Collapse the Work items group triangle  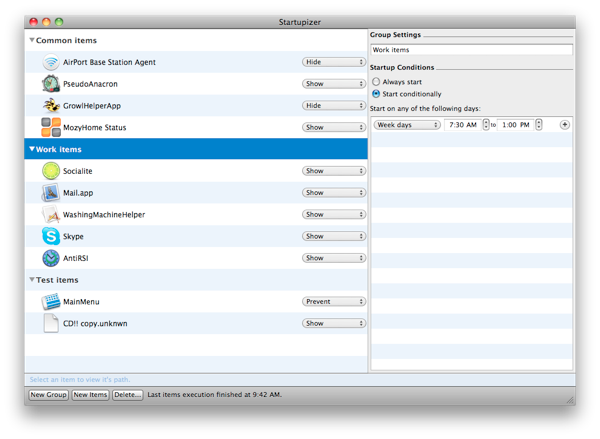pos(32,149)
